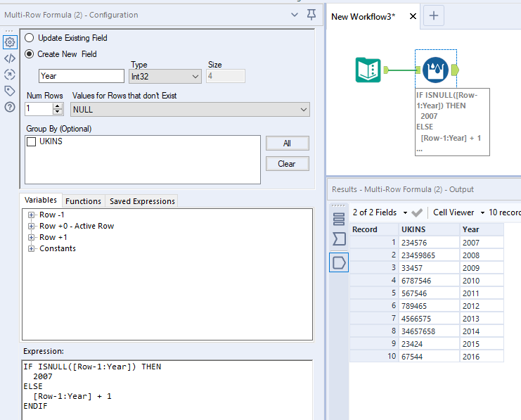Viewport: 521px width, 420px height.
Task: Decrease Num Rows with down arrow
Action: click(x=58, y=112)
